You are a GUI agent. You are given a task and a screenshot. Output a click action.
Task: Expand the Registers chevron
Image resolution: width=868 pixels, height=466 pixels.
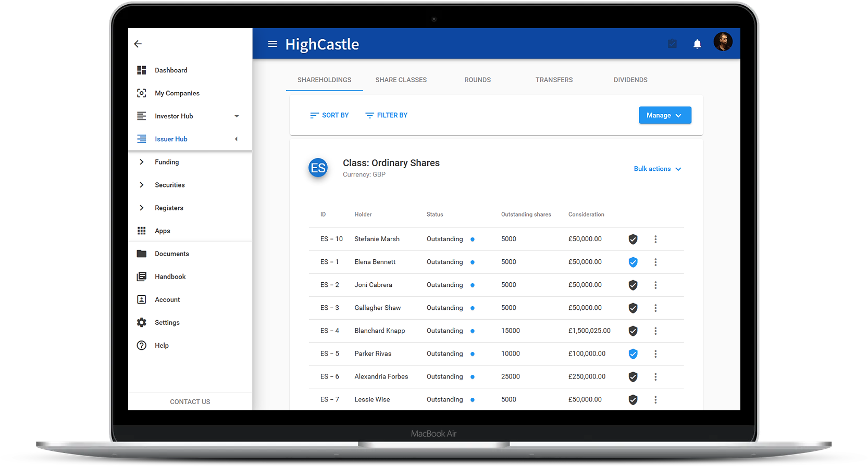coord(141,208)
